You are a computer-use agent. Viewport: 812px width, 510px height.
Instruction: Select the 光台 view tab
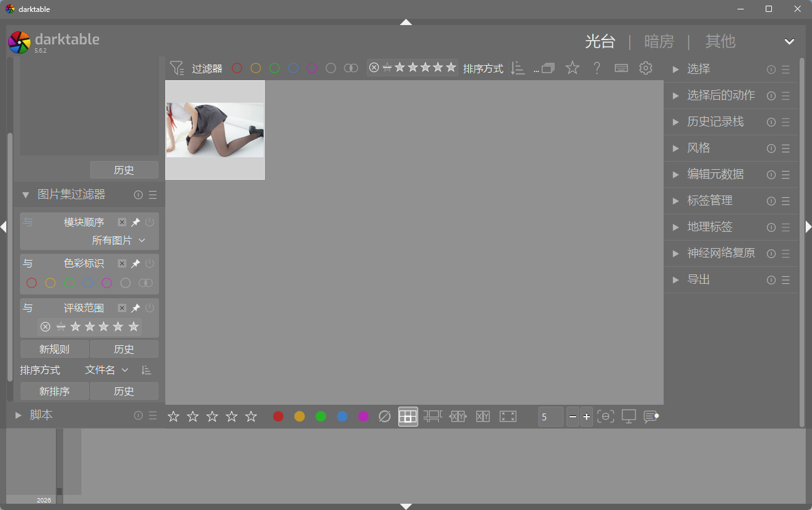[600, 41]
